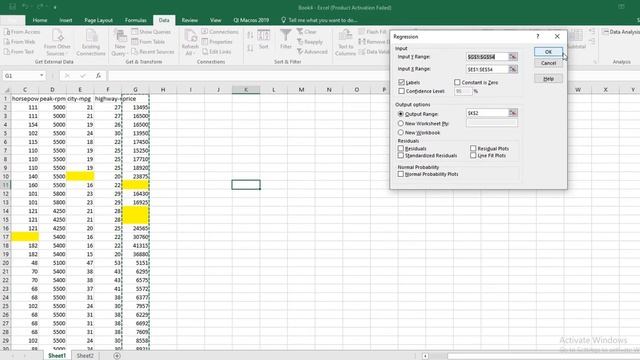Image resolution: width=640 pixels, height=360 pixels.
Task: Enable Confidence Level checkbox
Action: pos(401,91)
